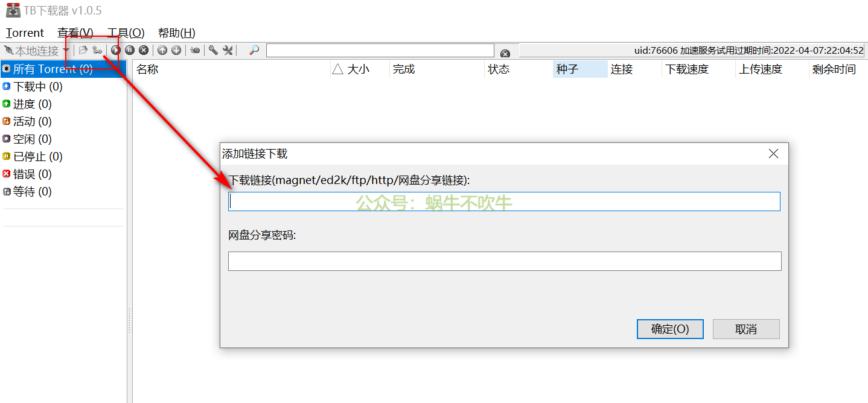868x403 pixels.
Task: Open settings via the wrench icon
Action: coord(212,50)
